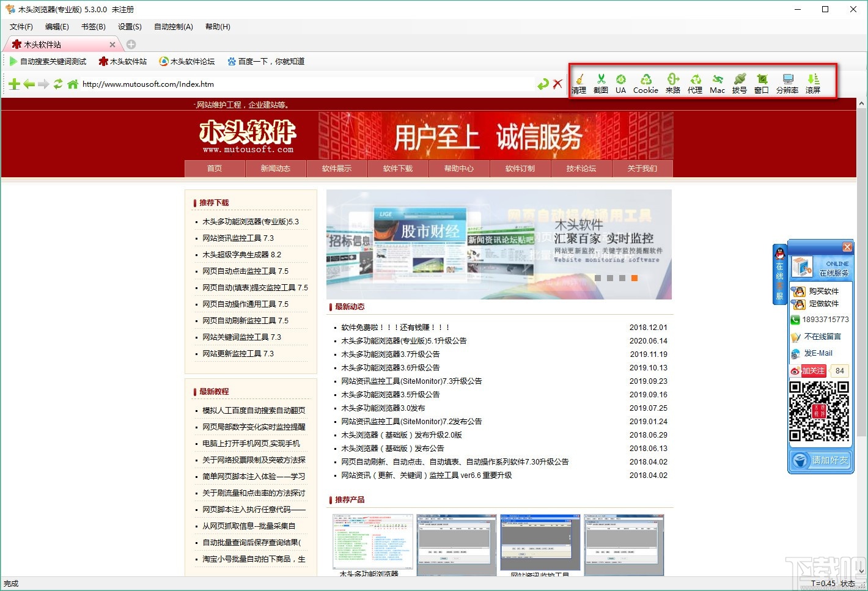This screenshot has height=591, width=868.
Task: Open the 木头软件论坛 bookmark
Action: tap(187, 61)
